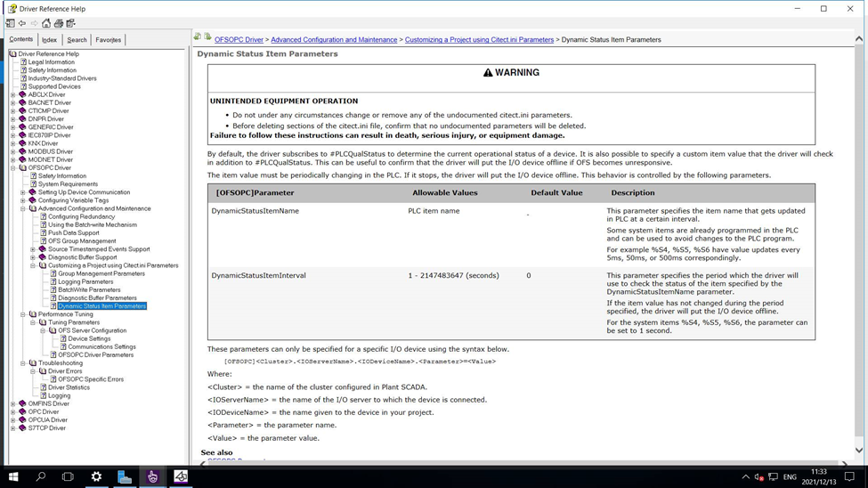Screen dimensions: 868x488
Task: Collapse the Performance Tuning node
Action: point(23,314)
